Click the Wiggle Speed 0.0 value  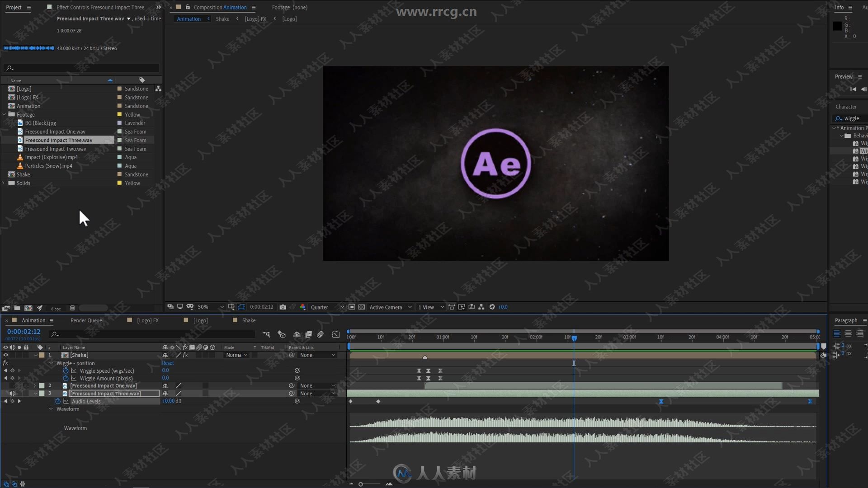pyautogui.click(x=165, y=371)
